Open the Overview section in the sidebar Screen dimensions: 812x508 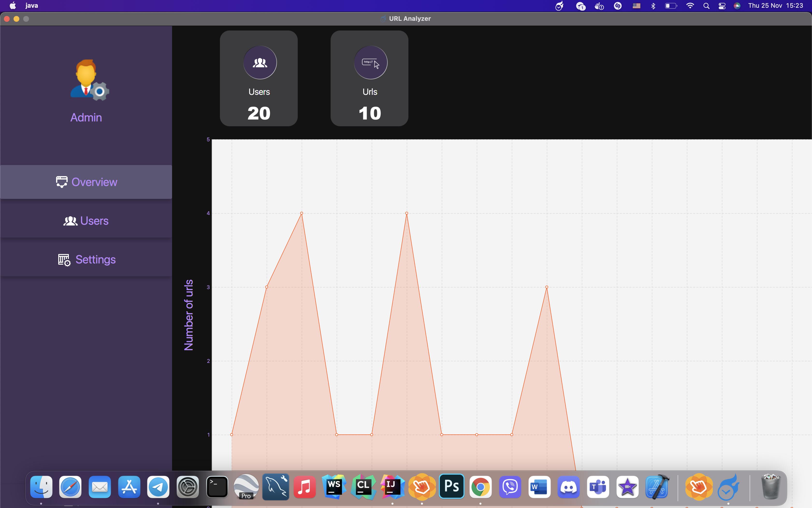(x=86, y=182)
